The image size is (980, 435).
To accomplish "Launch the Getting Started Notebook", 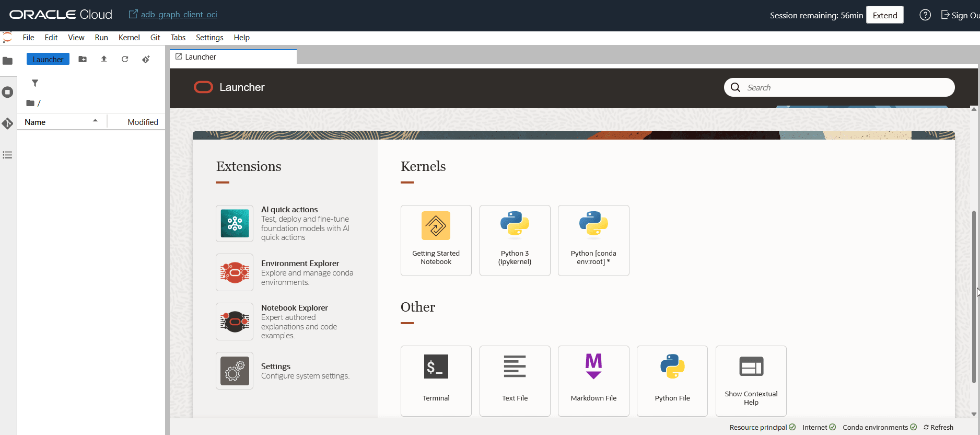I will pyautogui.click(x=436, y=241).
